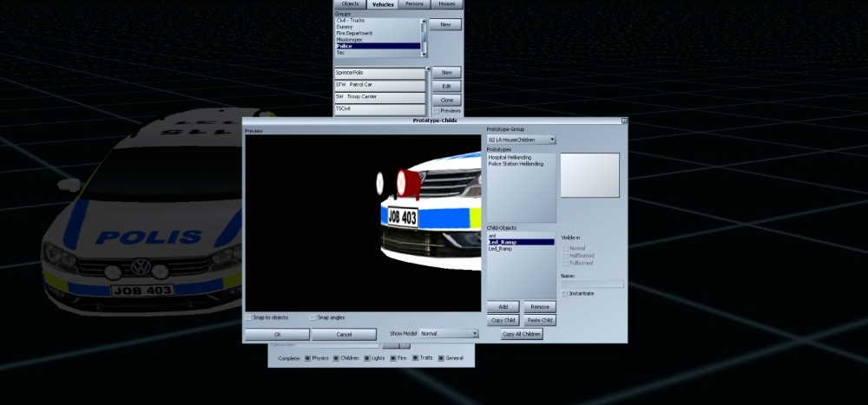Click the red Led_Ramp light in preview
868x405 pixels.
pyautogui.click(x=408, y=184)
